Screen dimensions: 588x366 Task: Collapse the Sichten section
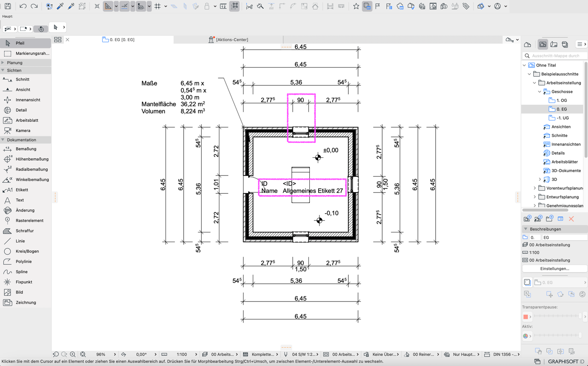3,70
